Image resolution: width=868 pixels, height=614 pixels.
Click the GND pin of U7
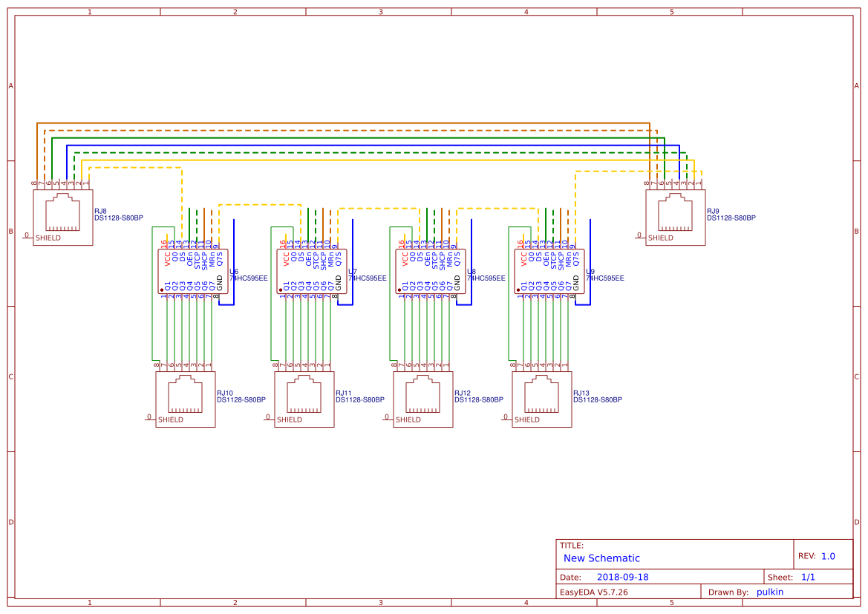[x=339, y=283]
